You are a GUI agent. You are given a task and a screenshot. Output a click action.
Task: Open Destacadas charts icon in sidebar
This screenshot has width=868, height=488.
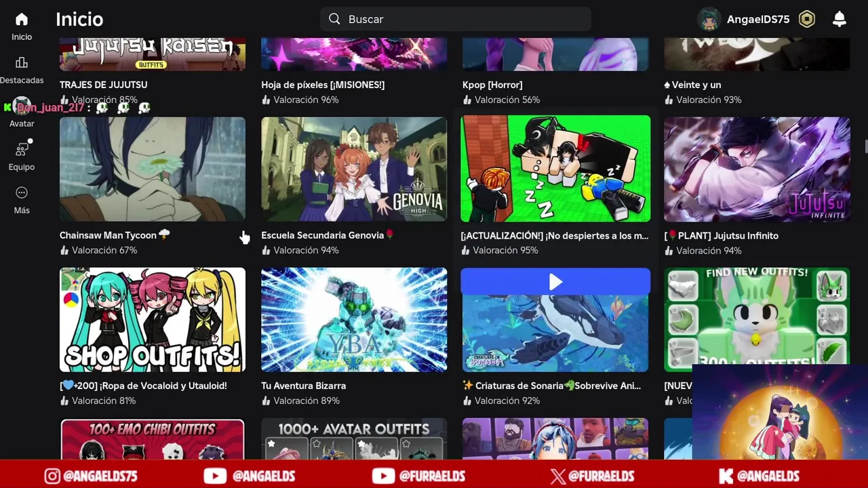22,63
